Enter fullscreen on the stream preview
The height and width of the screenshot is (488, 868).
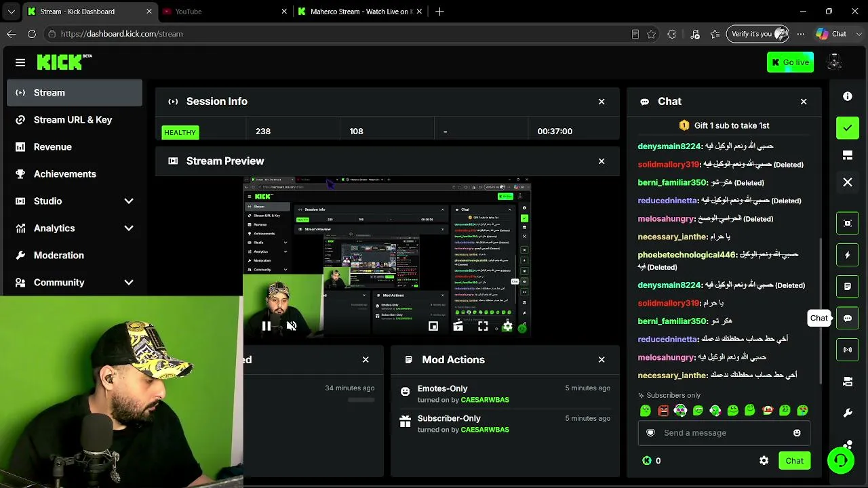[483, 327]
